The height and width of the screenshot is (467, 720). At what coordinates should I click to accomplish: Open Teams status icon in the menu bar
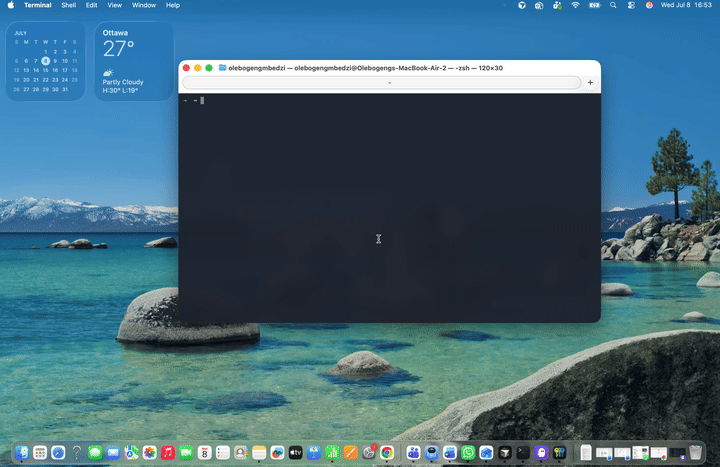(557, 5)
